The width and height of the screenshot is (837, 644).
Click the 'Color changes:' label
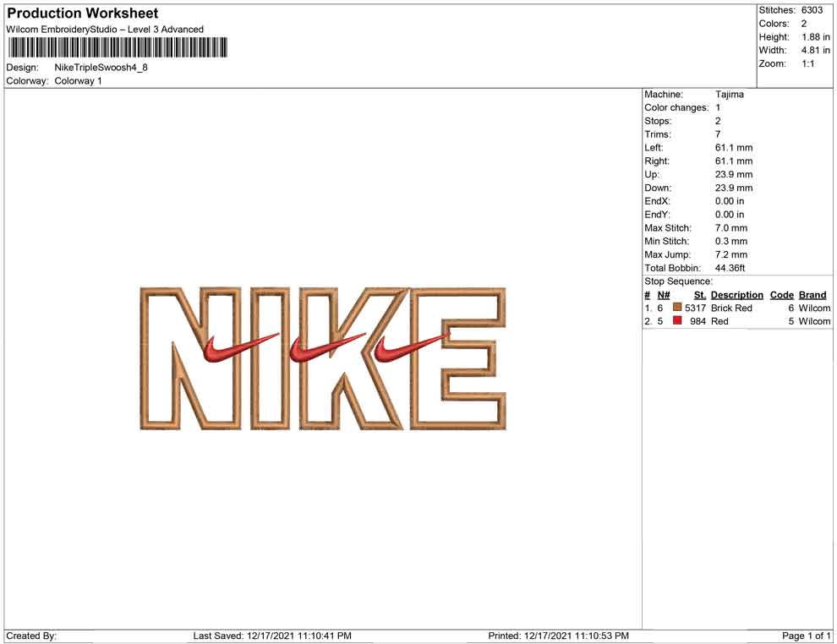point(676,108)
